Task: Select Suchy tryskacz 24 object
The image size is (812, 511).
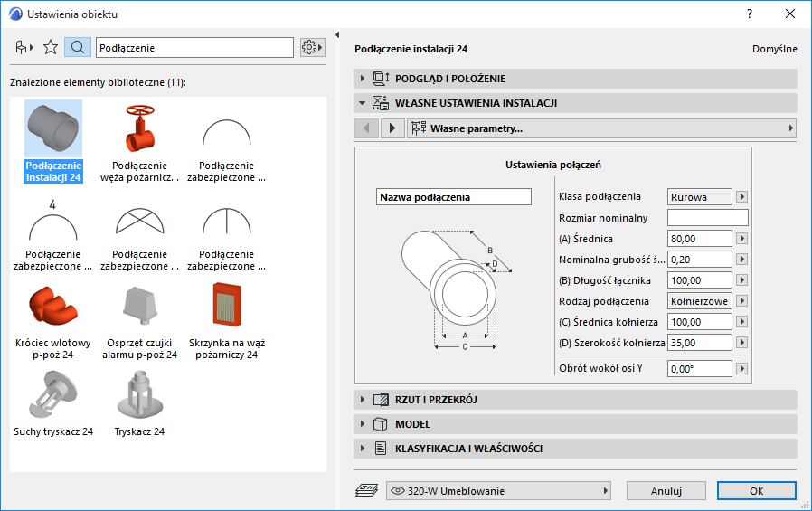Action: pyautogui.click(x=53, y=404)
